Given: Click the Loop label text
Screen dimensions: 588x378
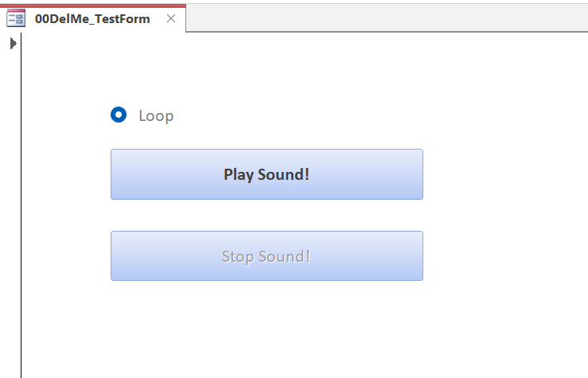Looking at the screenshot, I should (x=156, y=116).
